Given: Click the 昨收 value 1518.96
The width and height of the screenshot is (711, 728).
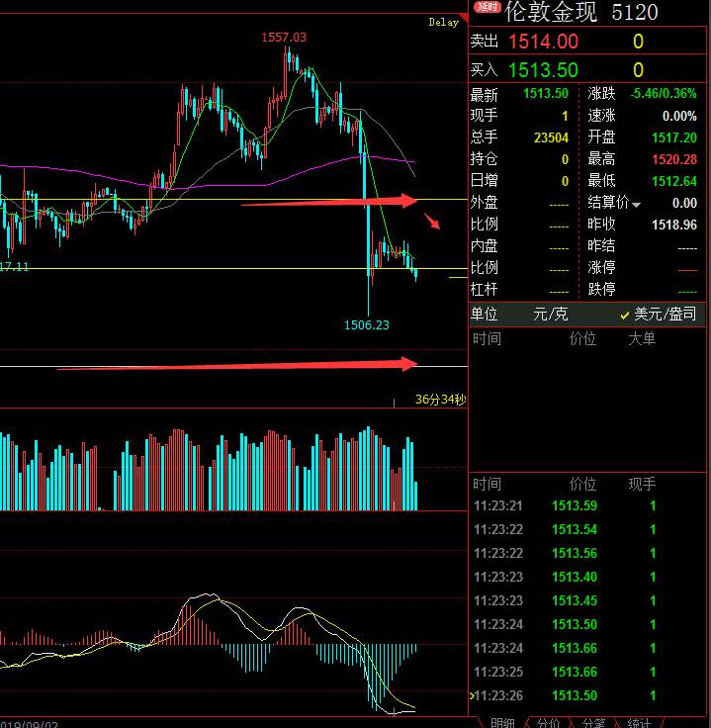Looking at the screenshot, I should [x=674, y=225].
